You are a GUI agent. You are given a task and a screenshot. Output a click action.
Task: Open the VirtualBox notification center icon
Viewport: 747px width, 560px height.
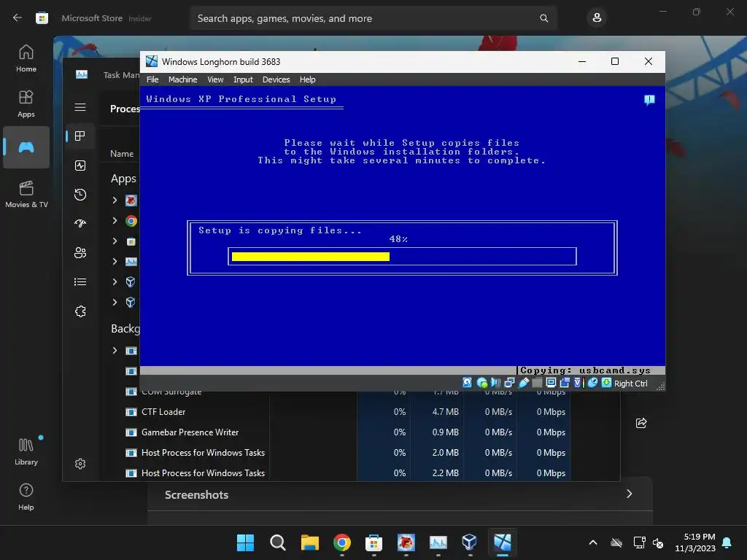pyautogui.click(x=649, y=100)
